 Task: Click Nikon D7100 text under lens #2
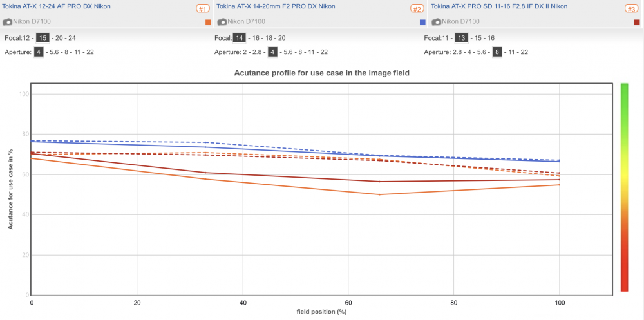coord(247,22)
